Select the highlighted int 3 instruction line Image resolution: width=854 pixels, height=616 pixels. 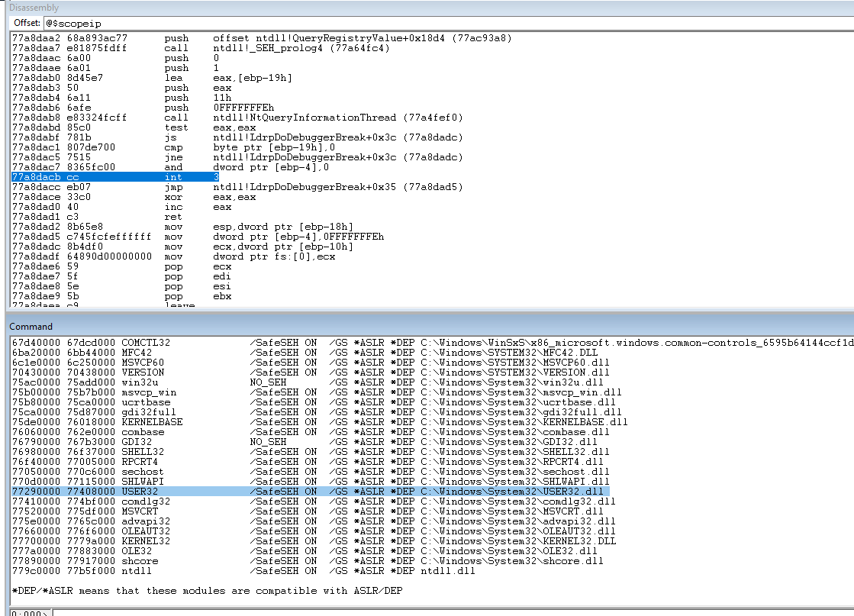click(229, 177)
